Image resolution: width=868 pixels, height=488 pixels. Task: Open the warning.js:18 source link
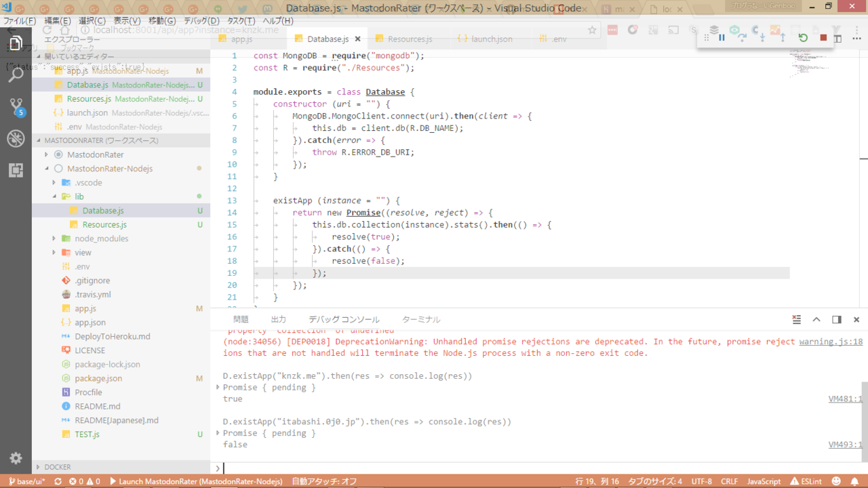tap(831, 342)
